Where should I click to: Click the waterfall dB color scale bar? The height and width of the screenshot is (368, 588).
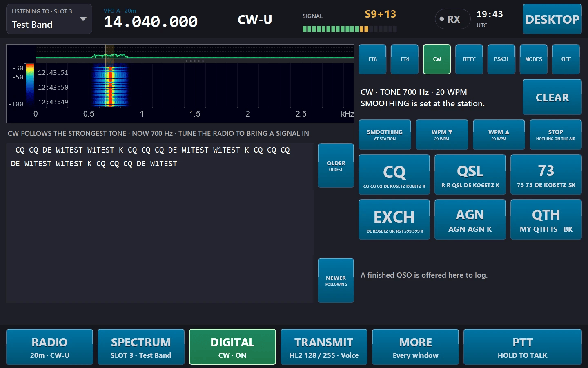point(30,85)
